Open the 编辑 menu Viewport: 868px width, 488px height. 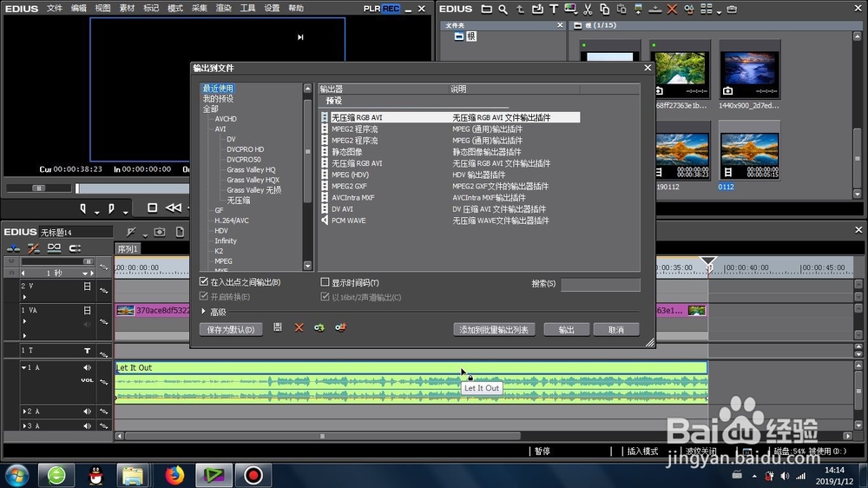[x=79, y=9]
